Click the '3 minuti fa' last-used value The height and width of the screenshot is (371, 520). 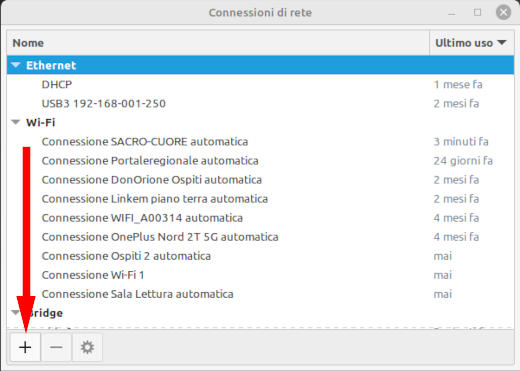coord(461,142)
